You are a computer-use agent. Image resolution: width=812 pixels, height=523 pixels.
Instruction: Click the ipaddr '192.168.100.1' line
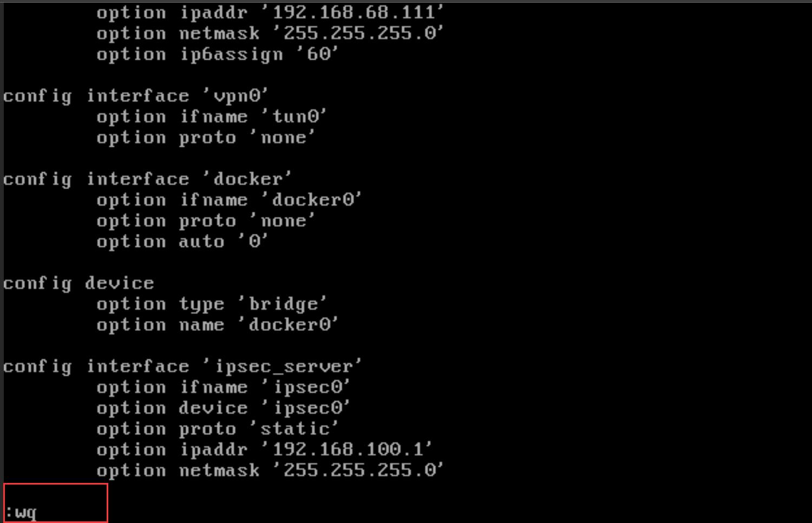[x=264, y=449]
